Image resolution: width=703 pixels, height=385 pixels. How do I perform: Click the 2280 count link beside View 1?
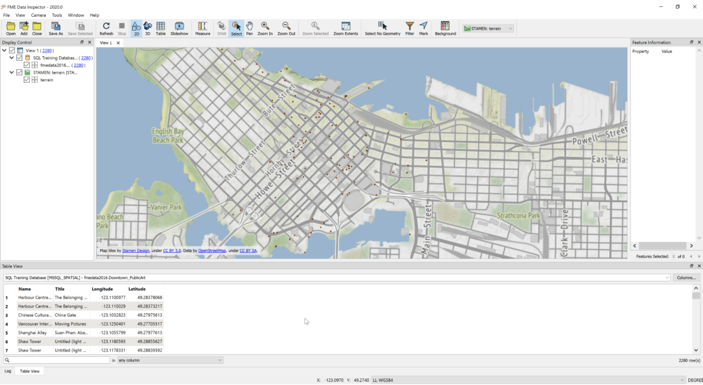(x=47, y=51)
